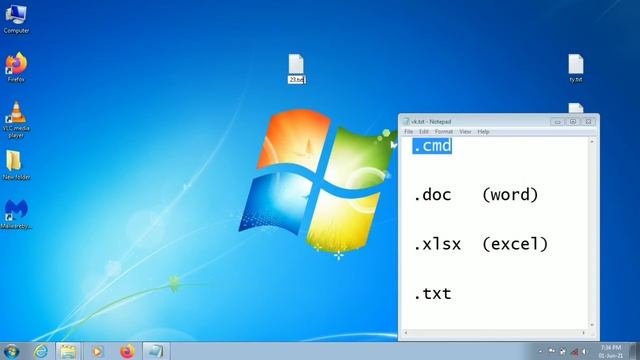Minimize the Notepad window
Image resolution: width=640 pixels, height=360 pixels.
(x=558, y=122)
